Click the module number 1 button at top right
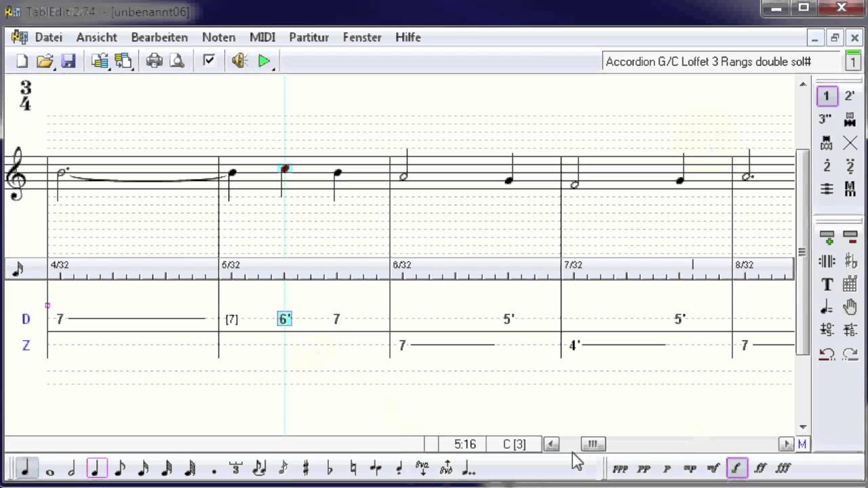Image resolution: width=868 pixels, height=488 pixels. click(x=853, y=62)
